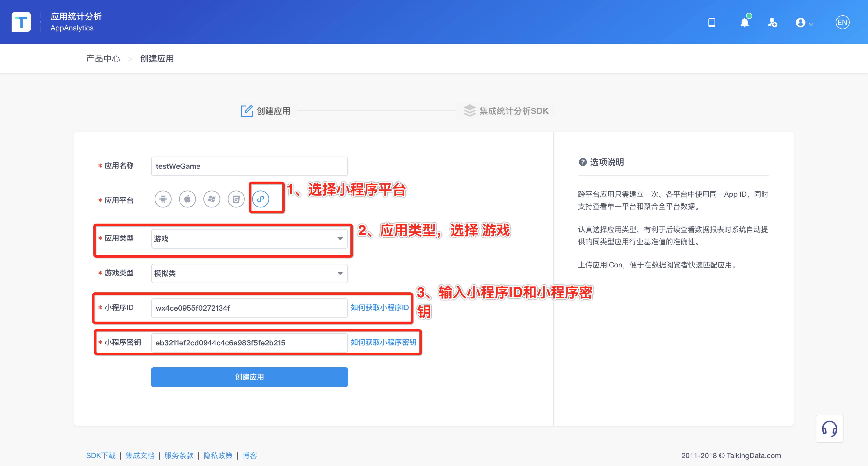Click the 集成统计分析SDK layers icon

click(x=469, y=111)
